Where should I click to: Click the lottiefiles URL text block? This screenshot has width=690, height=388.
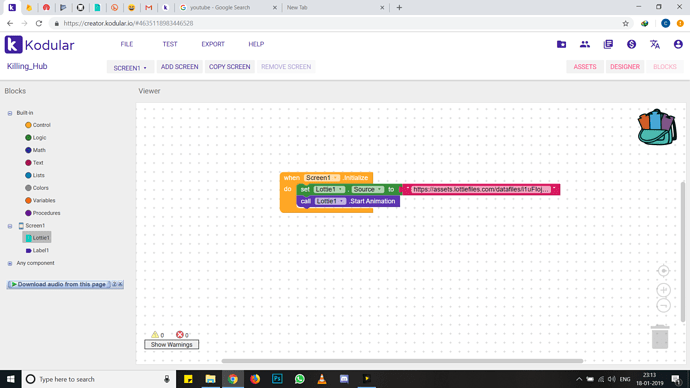coord(481,189)
